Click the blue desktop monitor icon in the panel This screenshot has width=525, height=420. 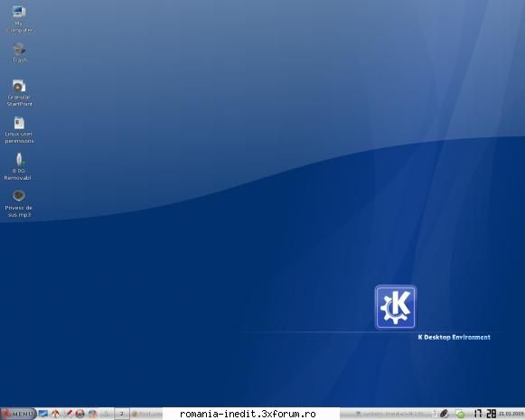coord(42,414)
